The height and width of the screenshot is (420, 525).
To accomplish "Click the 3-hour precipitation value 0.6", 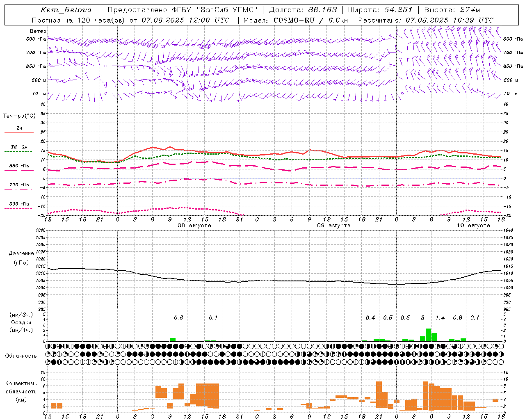I will 178,318.
